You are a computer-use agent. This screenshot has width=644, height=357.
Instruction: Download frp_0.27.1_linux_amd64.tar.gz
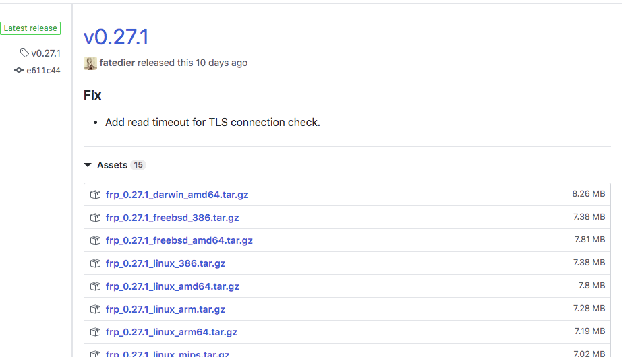[x=172, y=286]
